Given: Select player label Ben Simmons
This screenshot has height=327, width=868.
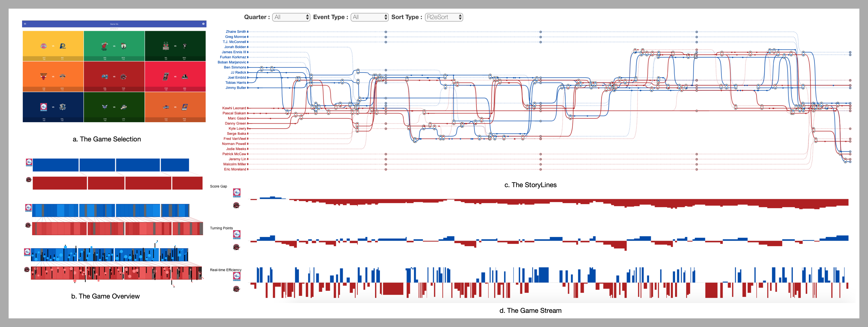Looking at the screenshot, I should pos(235,68).
